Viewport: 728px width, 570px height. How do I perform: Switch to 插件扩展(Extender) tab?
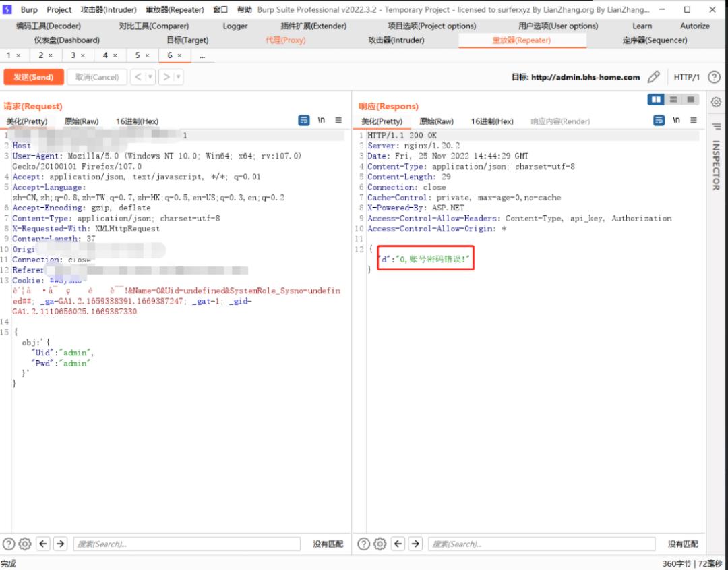313,26
